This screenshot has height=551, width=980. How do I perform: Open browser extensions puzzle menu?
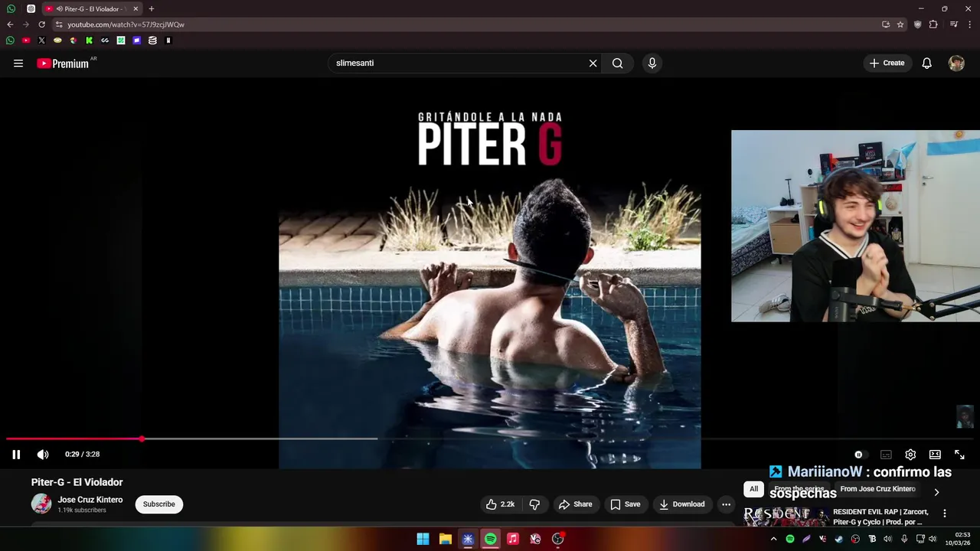click(x=933, y=24)
